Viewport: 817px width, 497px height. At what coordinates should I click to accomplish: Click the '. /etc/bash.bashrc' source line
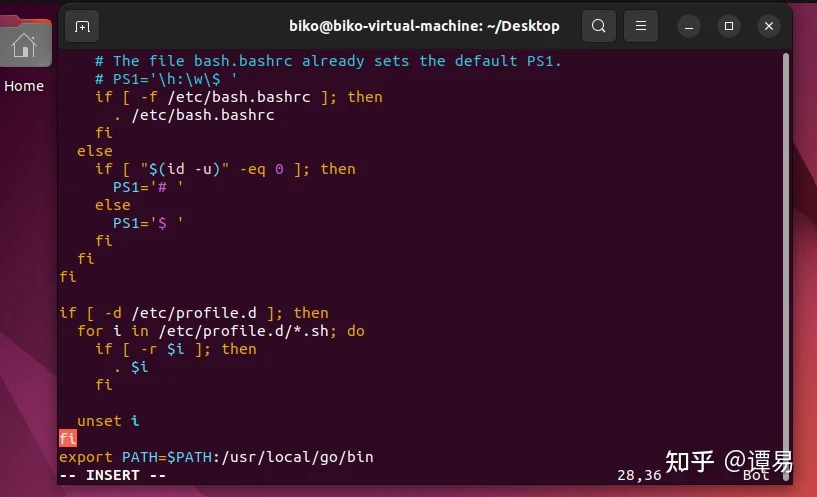pos(194,115)
